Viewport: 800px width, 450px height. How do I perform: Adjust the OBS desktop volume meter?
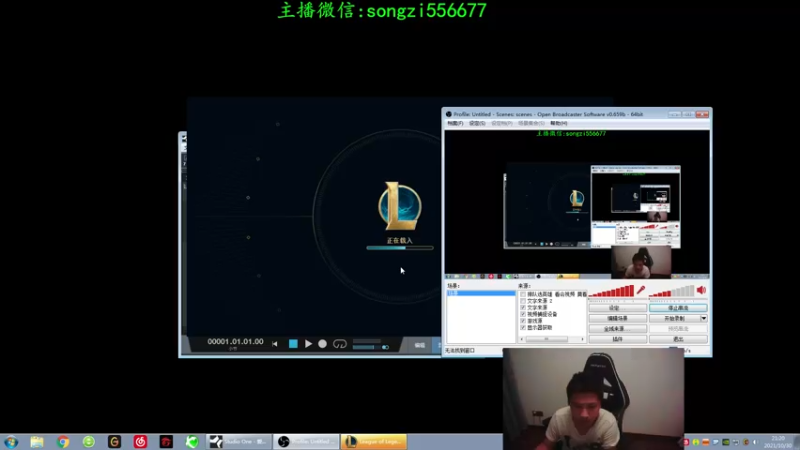(671, 291)
